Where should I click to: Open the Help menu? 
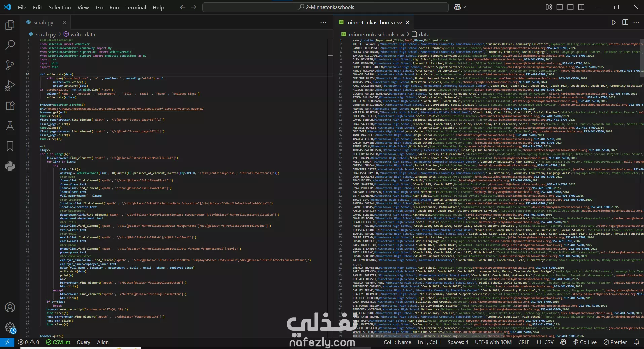click(158, 7)
